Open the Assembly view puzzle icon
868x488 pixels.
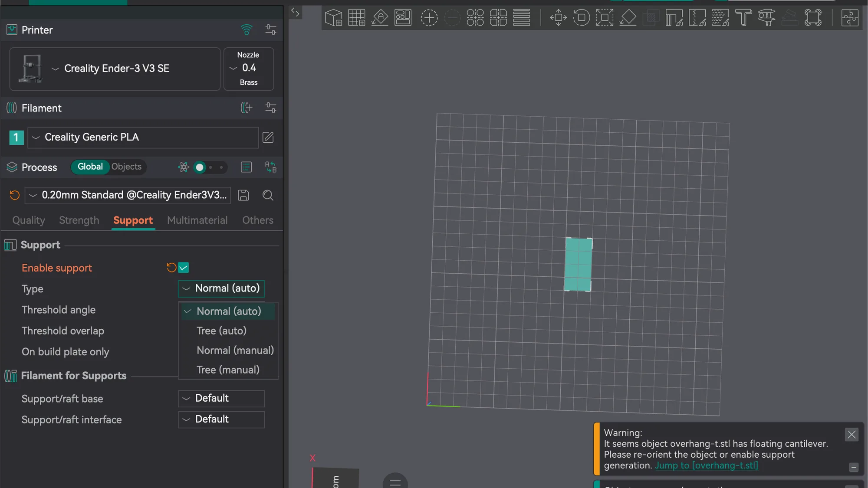point(850,18)
